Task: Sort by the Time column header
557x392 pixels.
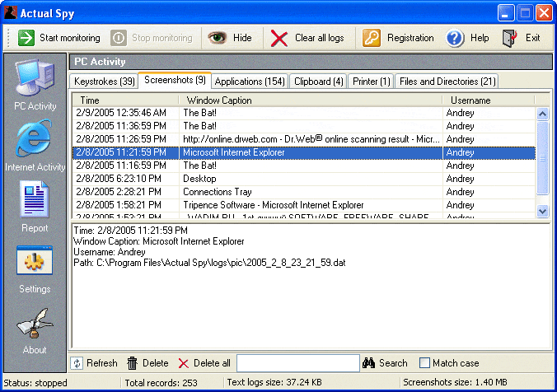Action: pyautogui.click(x=125, y=100)
